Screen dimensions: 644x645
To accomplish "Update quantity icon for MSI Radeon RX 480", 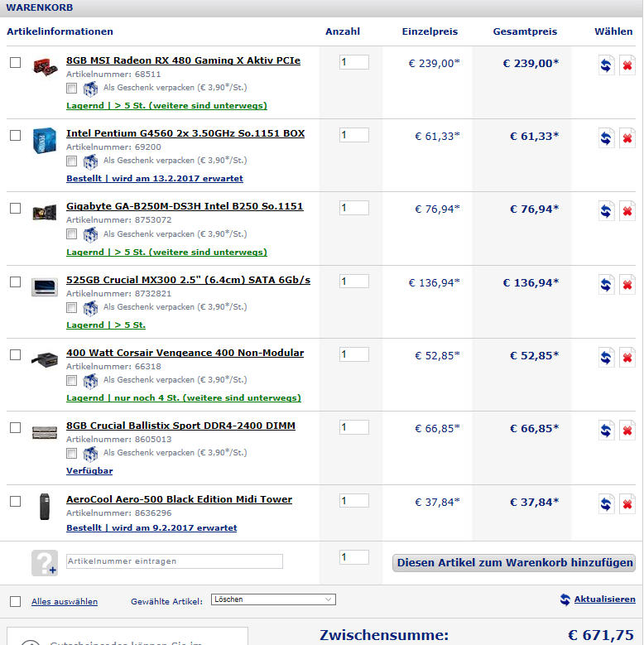I will point(606,65).
